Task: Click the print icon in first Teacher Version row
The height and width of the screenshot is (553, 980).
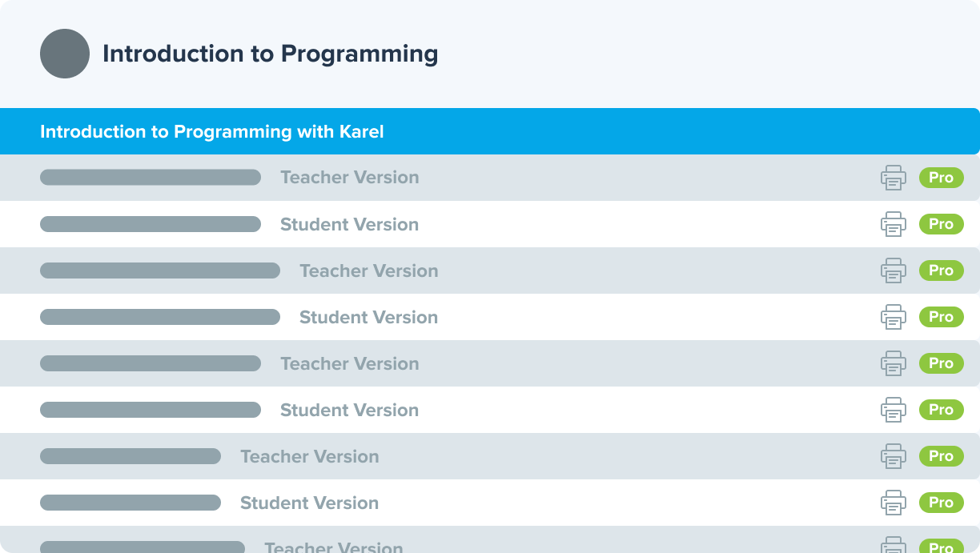Action: tap(894, 178)
